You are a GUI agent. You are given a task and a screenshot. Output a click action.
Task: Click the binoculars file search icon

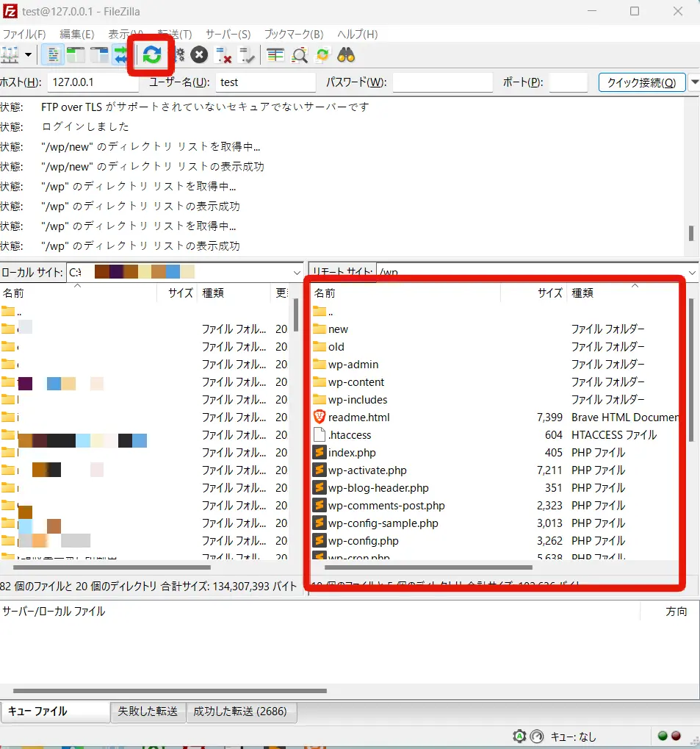(346, 54)
